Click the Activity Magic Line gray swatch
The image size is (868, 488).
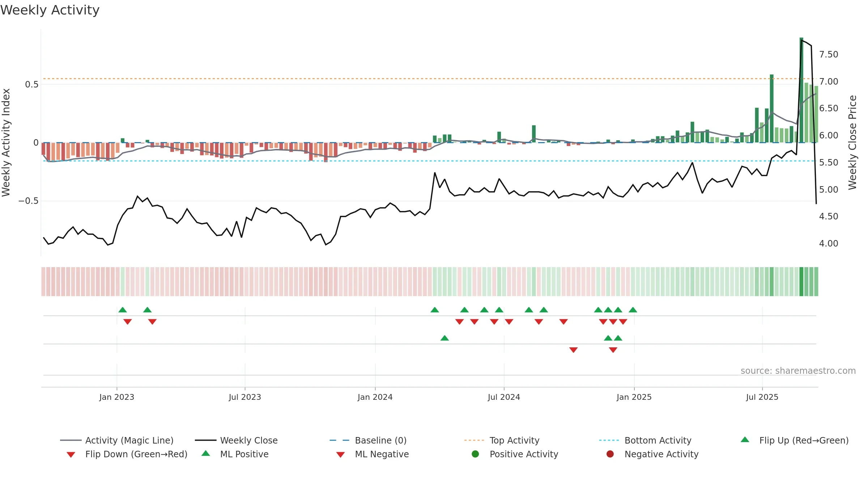[x=71, y=440]
